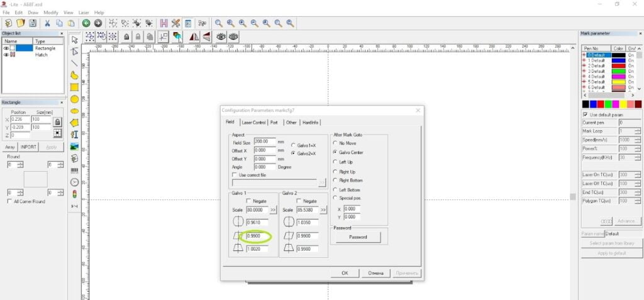
Task: Click the Password button
Action: [x=358, y=237]
